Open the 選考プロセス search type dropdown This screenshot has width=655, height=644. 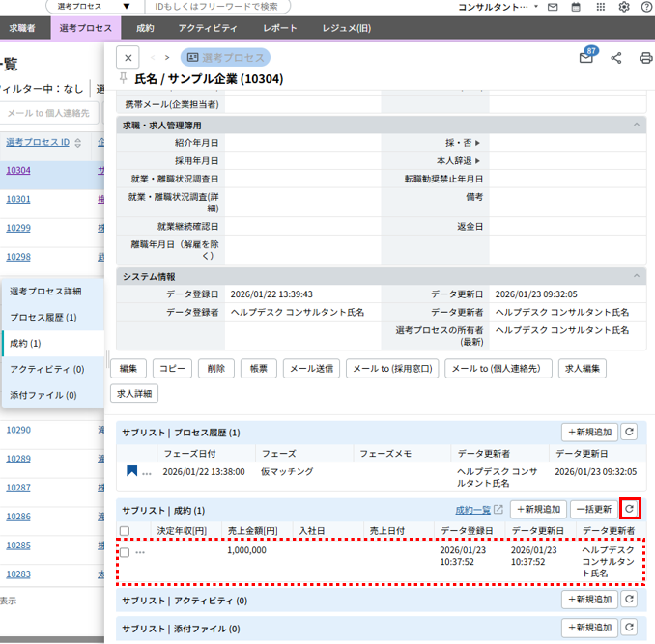(x=93, y=7)
